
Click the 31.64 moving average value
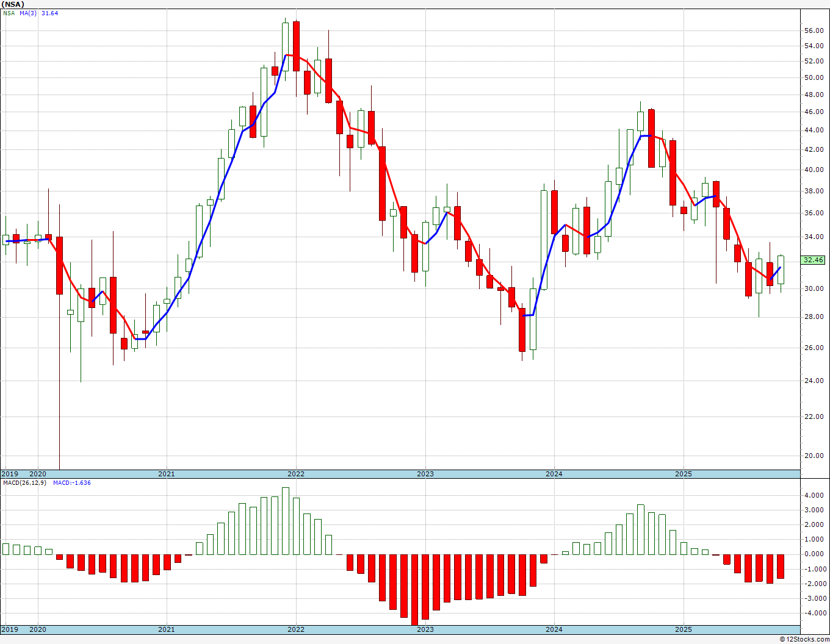[x=49, y=13]
